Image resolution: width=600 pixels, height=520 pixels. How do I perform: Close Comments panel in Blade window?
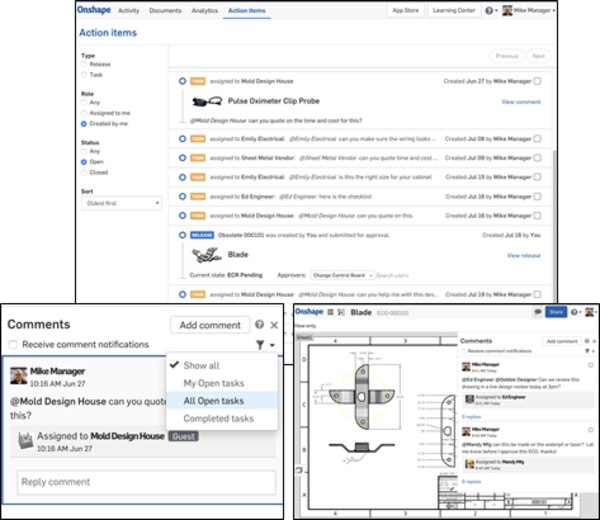[x=594, y=341]
